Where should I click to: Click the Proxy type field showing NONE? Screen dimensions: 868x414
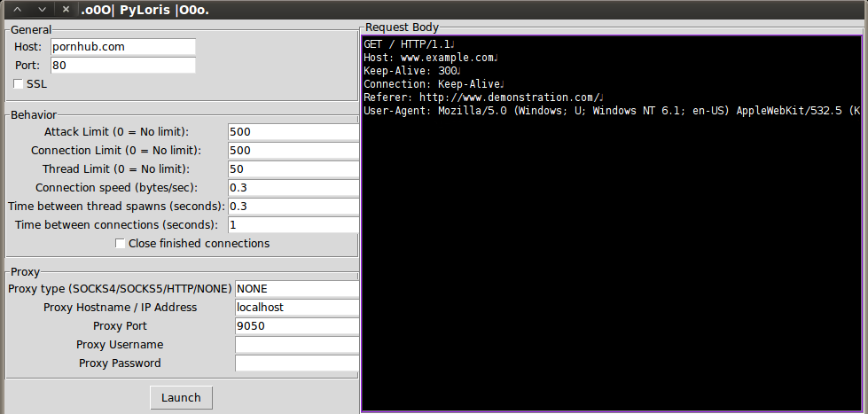click(295, 289)
